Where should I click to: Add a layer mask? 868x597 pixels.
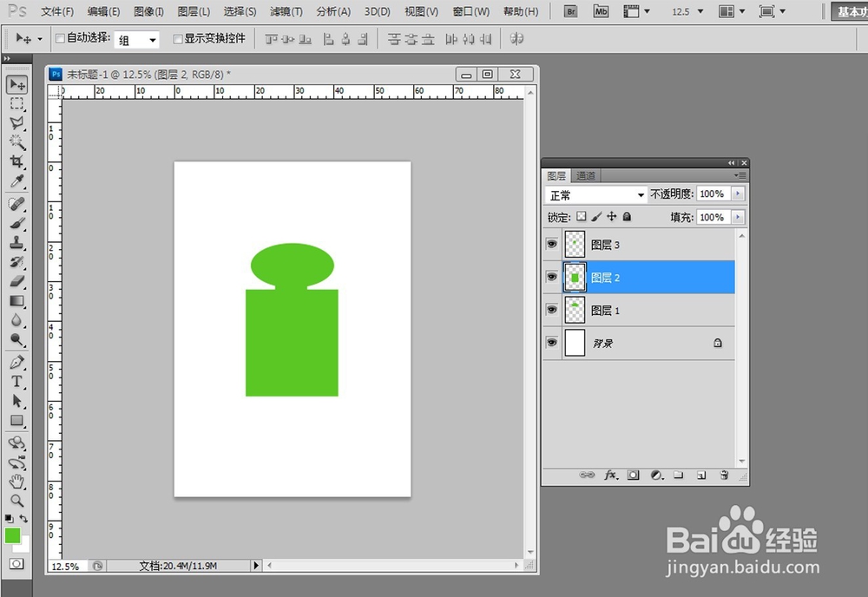coord(634,476)
